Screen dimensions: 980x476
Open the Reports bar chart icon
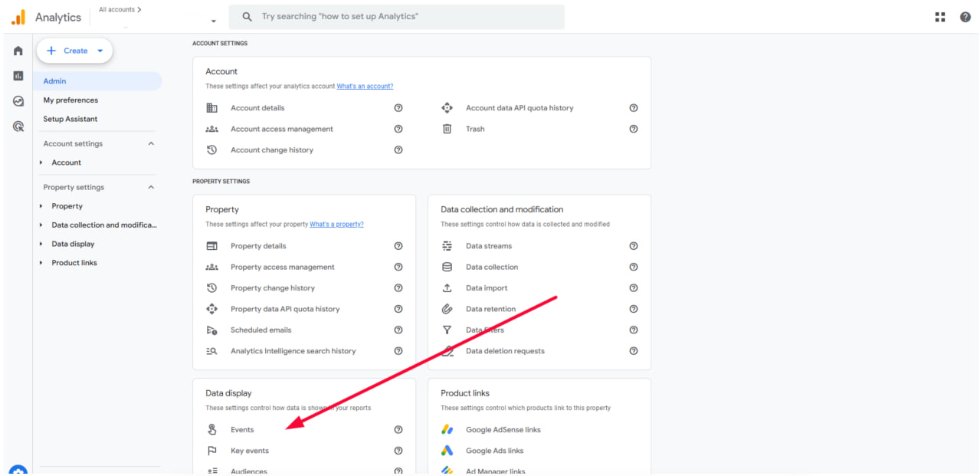click(18, 76)
